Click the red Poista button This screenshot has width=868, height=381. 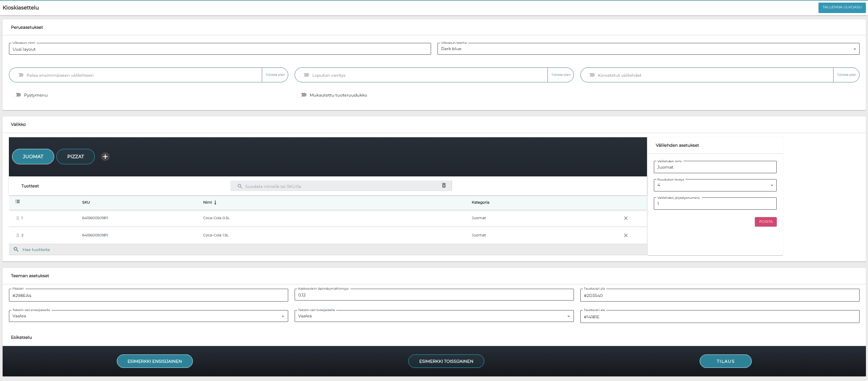tap(766, 222)
